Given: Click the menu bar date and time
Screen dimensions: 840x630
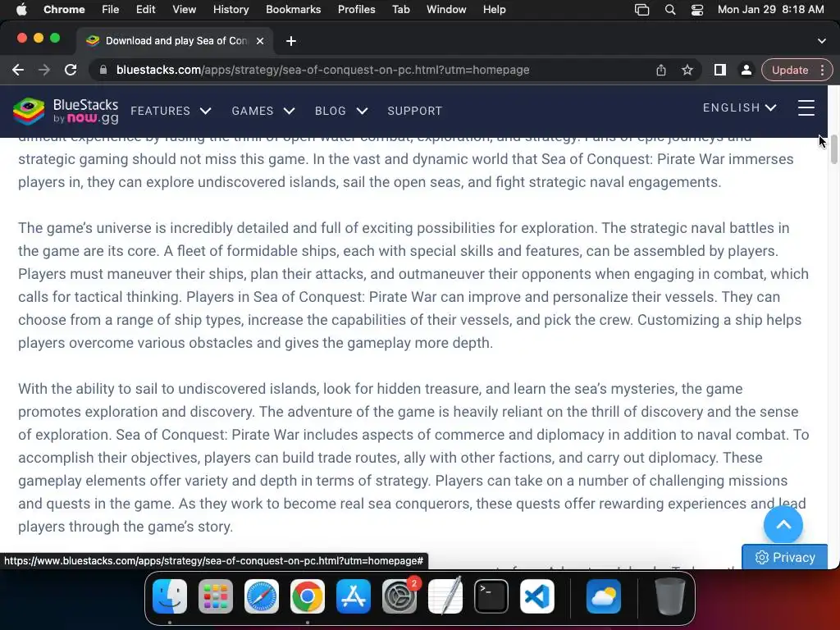Looking at the screenshot, I should (x=770, y=10).
